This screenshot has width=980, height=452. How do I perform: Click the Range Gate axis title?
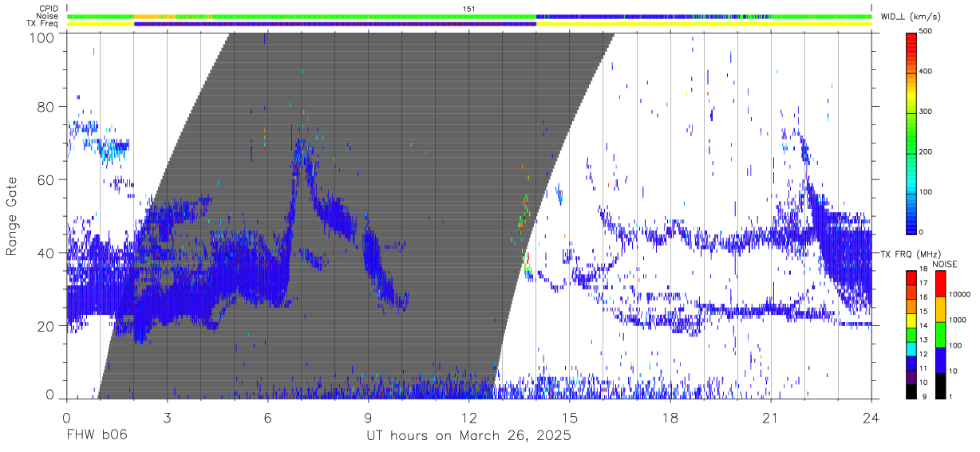click(x=12, y=216)
